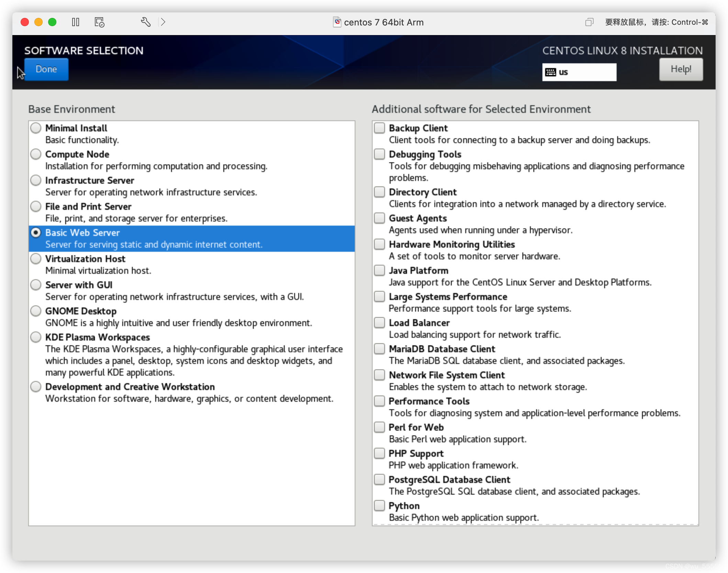Check PostgreSQL Database Client box
Viewport: 728px width, 573px height.
379,479
